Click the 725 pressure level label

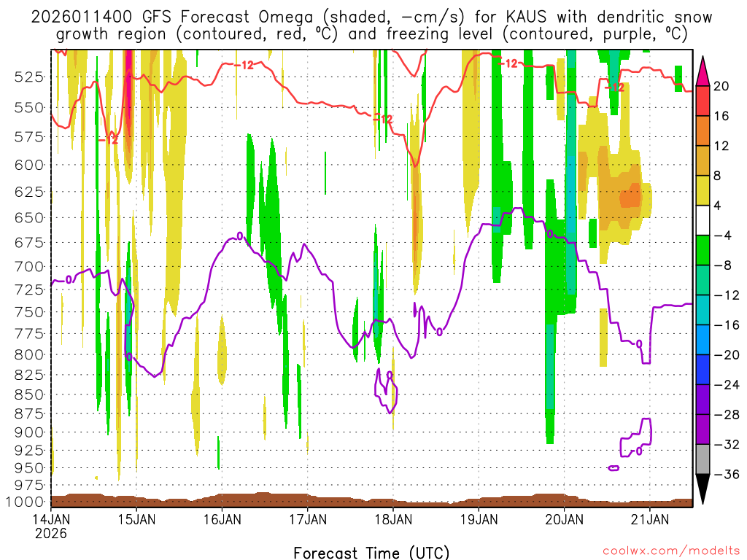[x=29, y=289]
